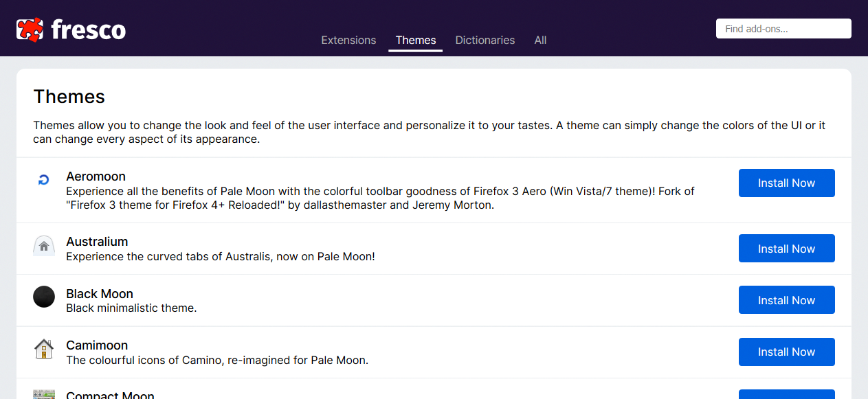Click the Compact Moon thumbnail icon
Screen dimensions: 868x399
(x=43, y=394)
